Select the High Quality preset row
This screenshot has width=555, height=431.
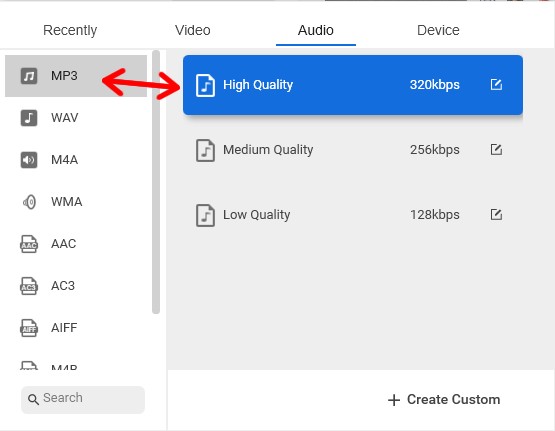[x=353, y=85]
